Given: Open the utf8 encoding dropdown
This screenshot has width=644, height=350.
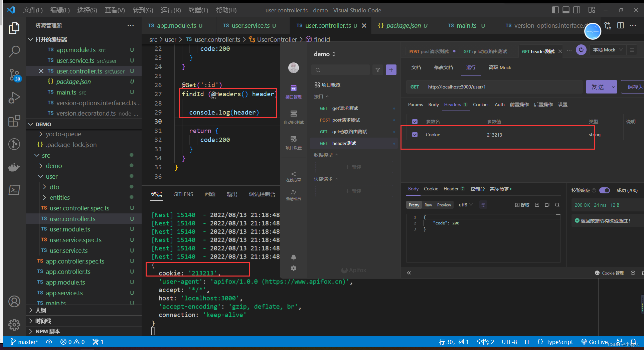Looking at the screenshot, I should tap(466, 205).
